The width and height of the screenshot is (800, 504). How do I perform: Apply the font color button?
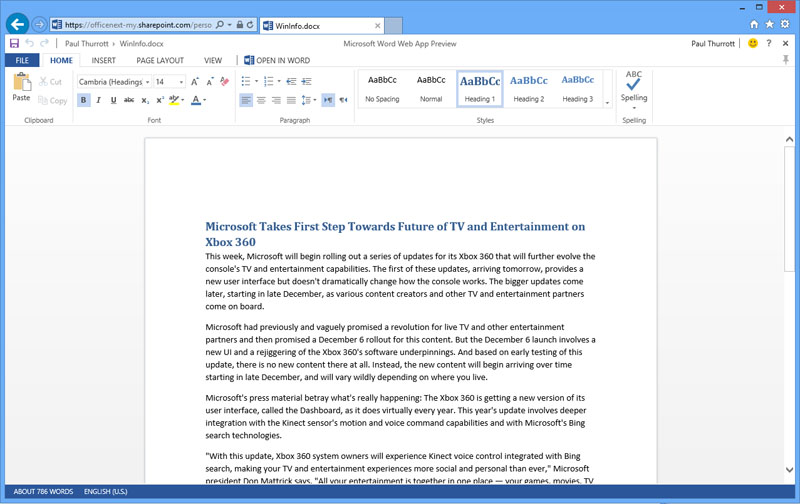coord(196,100)
